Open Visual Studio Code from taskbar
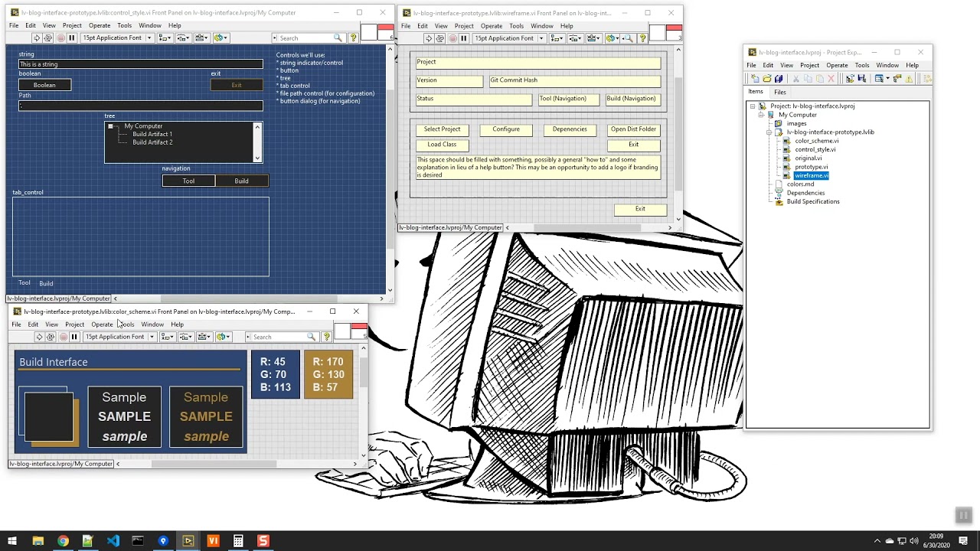The width and height of the screenshot is (980, 551). 113,541
